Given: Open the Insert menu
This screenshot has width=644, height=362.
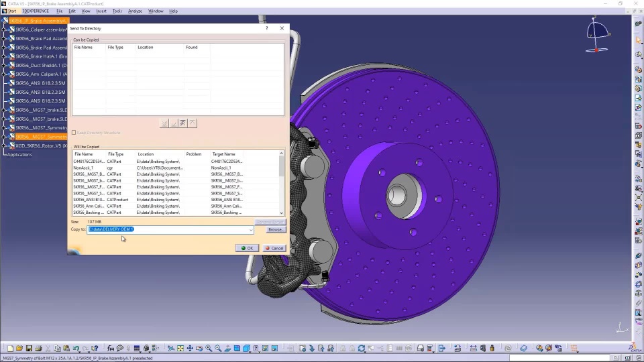Looking at the screenshot, I should pos(101,11).
